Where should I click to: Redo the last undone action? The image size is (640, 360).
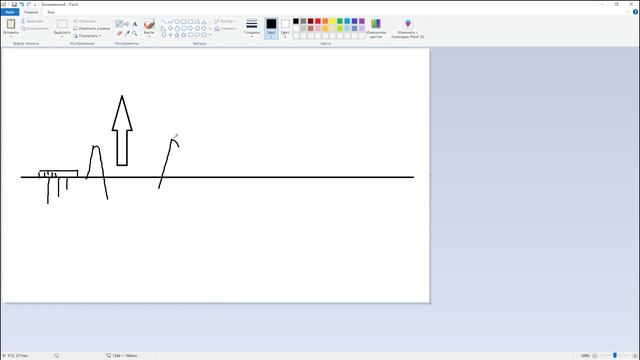pyautogui.click(x=29, y=4)
